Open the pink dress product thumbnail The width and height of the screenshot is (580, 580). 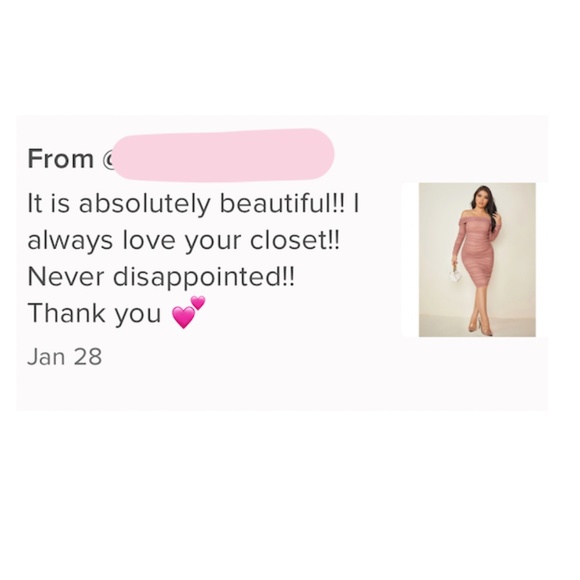pyautogui.click(x=477, y=259)
